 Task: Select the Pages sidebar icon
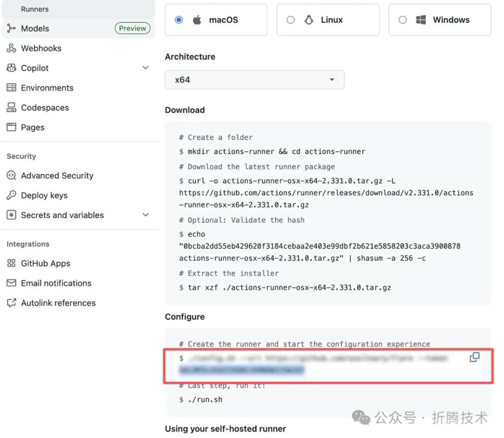pyautogui.click(x=11, y=127)
